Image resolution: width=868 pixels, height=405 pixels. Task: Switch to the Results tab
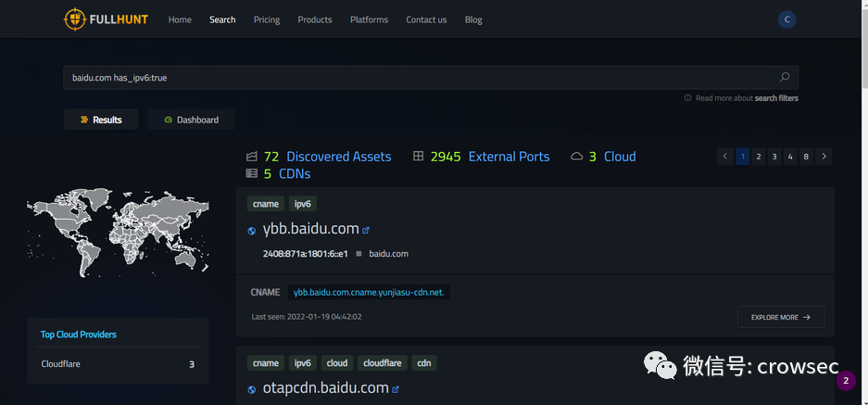(x=101, y=120)
